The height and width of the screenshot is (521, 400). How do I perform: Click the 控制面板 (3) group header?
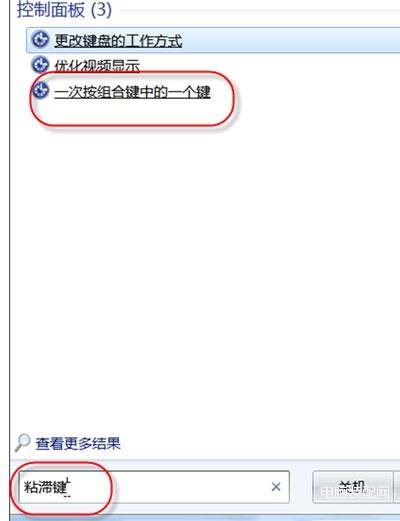point(64,10)
